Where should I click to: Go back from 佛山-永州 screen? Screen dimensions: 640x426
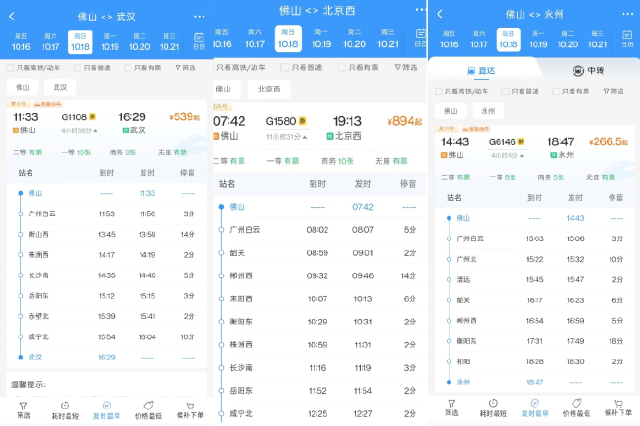[440, 14]
